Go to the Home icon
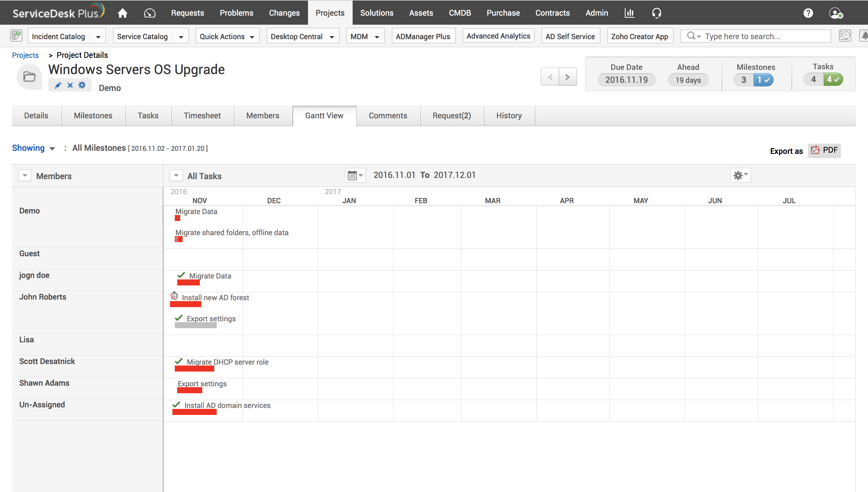Viewport: 868px width, 492px height. click(122, 13)
